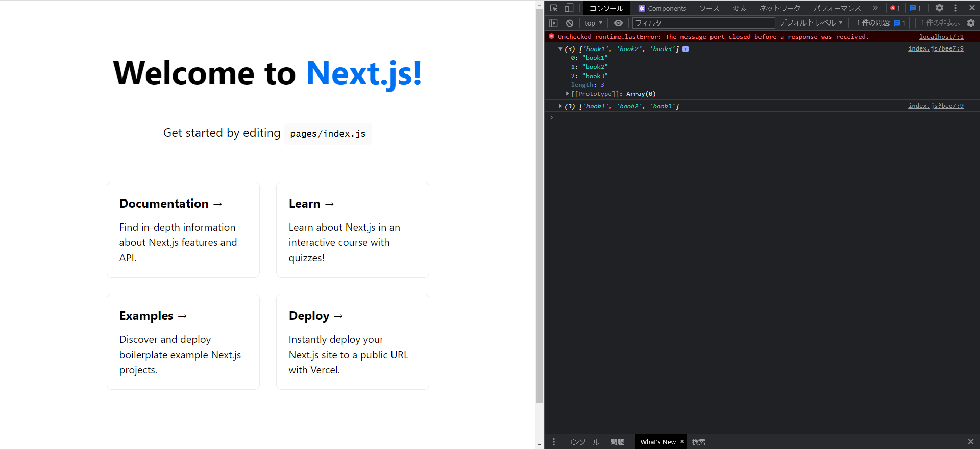The width and height of the screenshot is (980, 450).
Task: Activate the inspect element picker icon
Action: [x=554, y=8]
